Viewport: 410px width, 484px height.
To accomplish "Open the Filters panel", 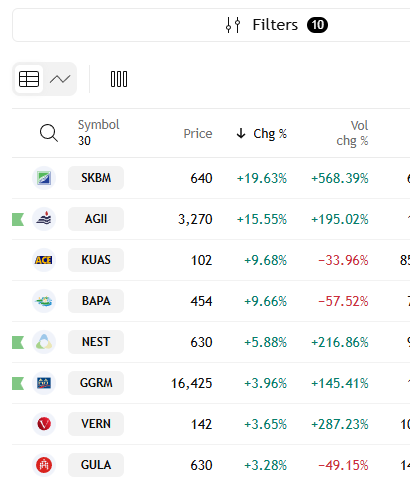I will (x=277, y=25).
